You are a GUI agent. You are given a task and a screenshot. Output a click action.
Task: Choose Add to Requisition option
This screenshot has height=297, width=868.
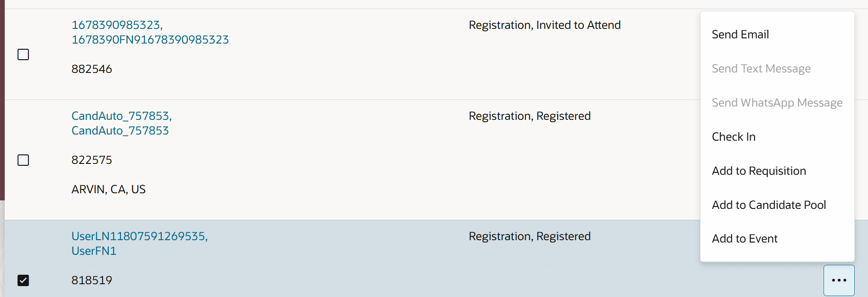(759, 171)
